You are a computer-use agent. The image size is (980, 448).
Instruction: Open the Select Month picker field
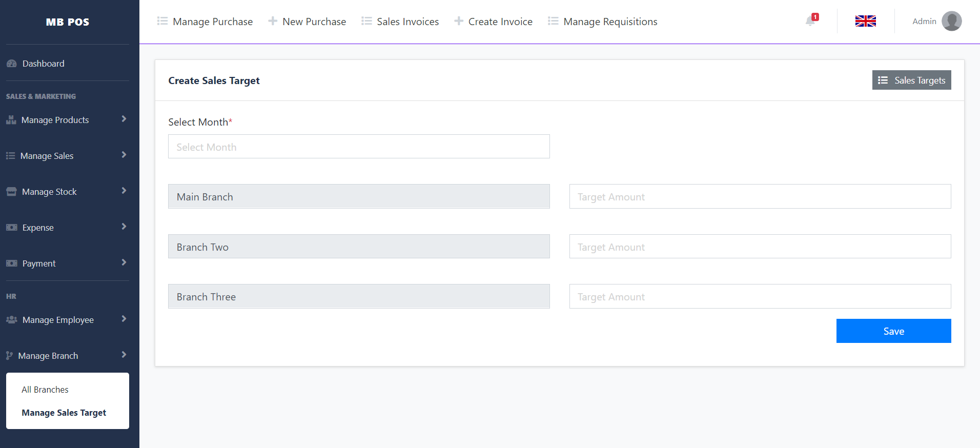point(359,147)
